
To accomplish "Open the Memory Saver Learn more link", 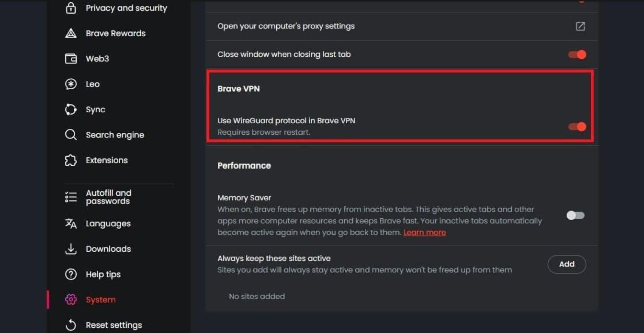I will (x=424, y=232).
